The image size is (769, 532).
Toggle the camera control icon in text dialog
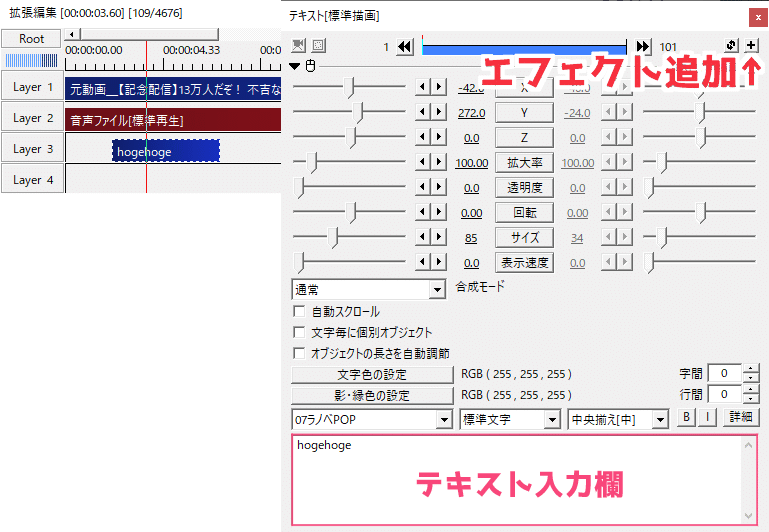[x=298, y=46]
